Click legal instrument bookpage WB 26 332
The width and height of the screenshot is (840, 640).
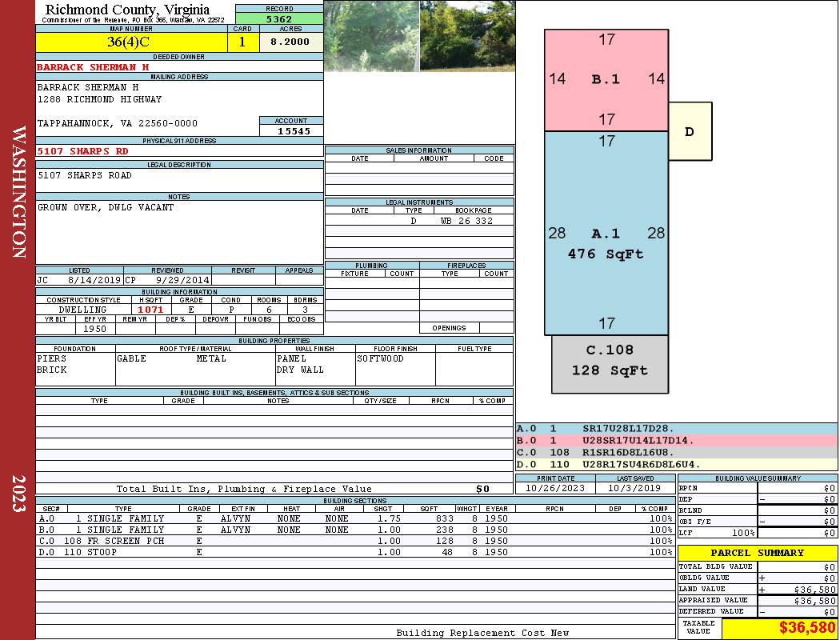(x=466, y=221)
